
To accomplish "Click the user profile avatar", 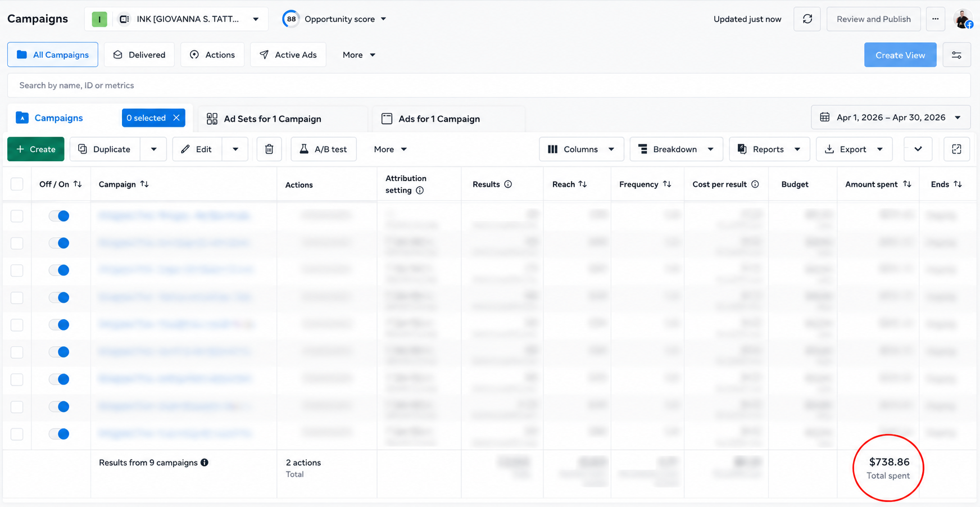I will tap(963, 19).
